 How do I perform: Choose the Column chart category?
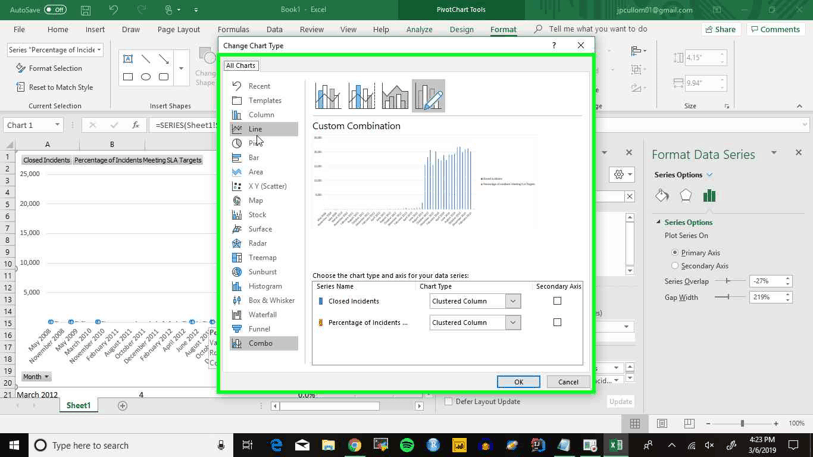[x=264, y=115]
